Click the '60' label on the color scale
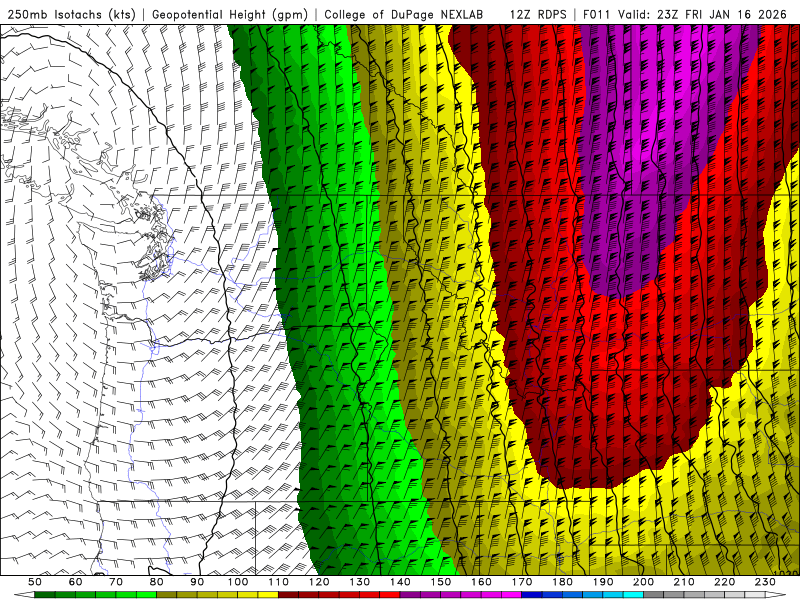 click(76, 582)
